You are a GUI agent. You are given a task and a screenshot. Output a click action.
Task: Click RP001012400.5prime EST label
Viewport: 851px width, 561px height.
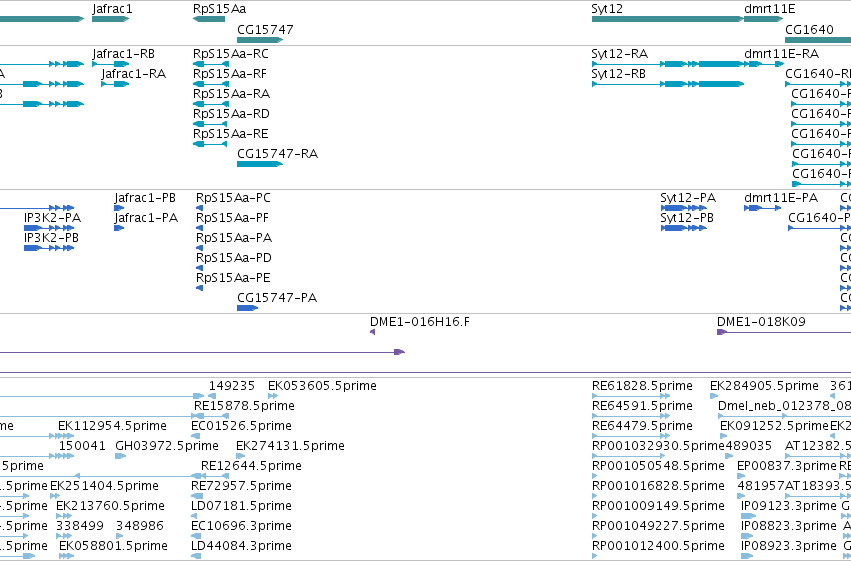658,546
